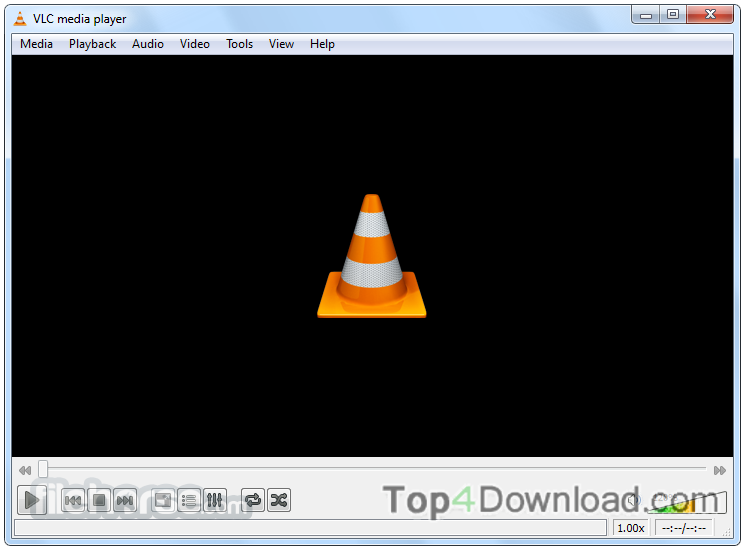Stop playback with the stop button
This screenshot has width=745, height=550.
click(99, 500)
